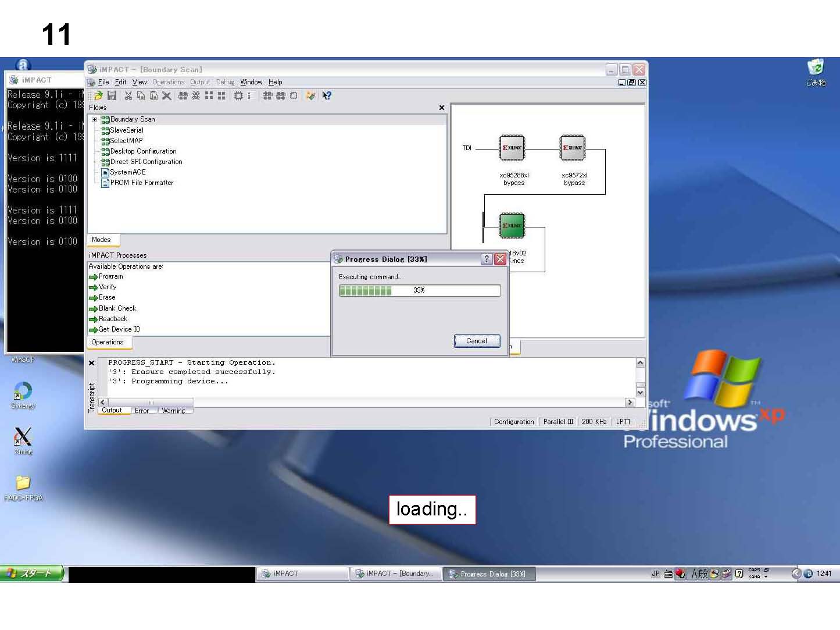The width and height of the screenshot is (840, 630).
Task: Select the SelectMAP flow
Action: 126,141
